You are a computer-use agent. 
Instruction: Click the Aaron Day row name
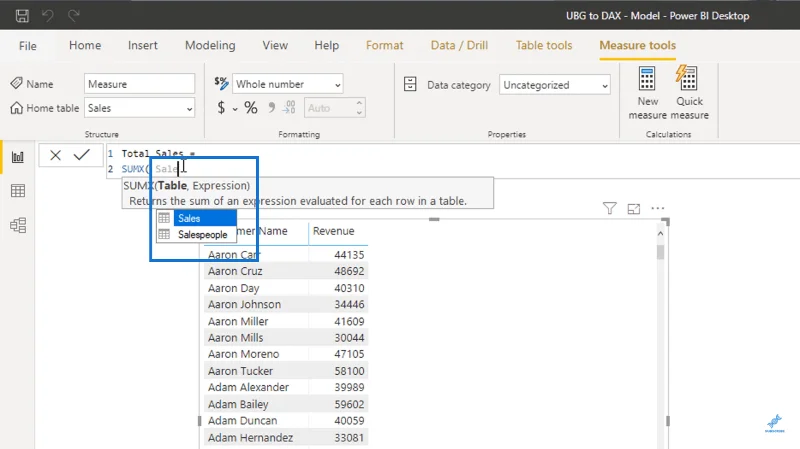(234, 288)
